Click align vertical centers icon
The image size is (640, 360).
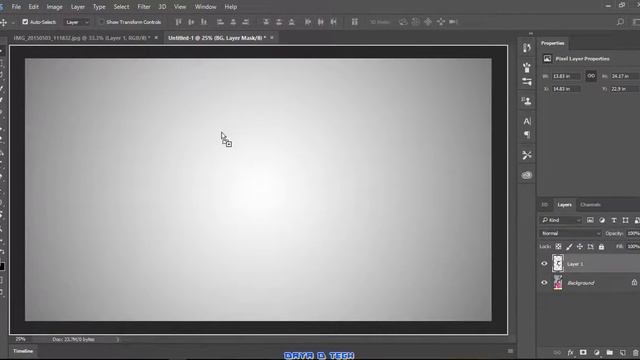(191, 22)
